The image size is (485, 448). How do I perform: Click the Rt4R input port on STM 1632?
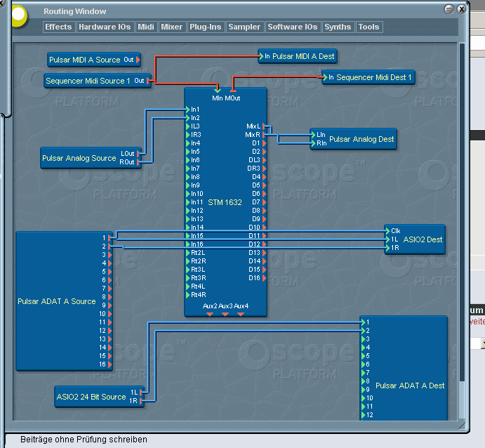pyautogui.click(x=187, y=294)
